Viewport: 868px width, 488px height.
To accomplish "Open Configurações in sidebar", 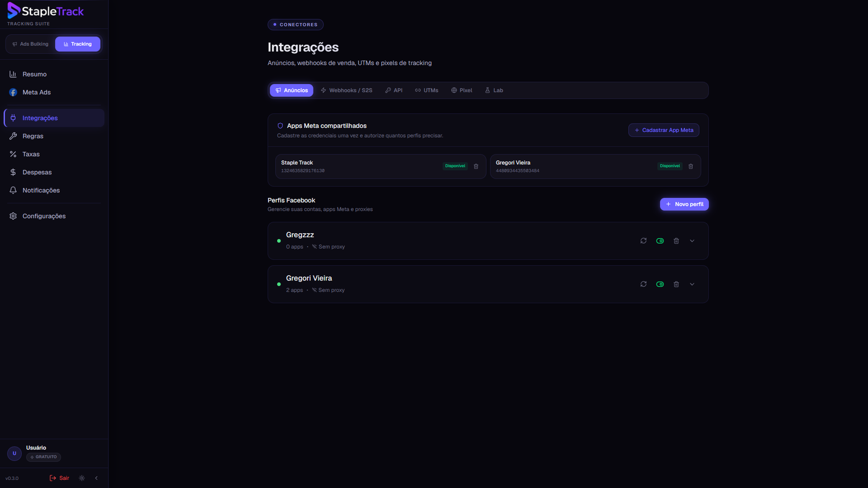I will click(54, 216).
